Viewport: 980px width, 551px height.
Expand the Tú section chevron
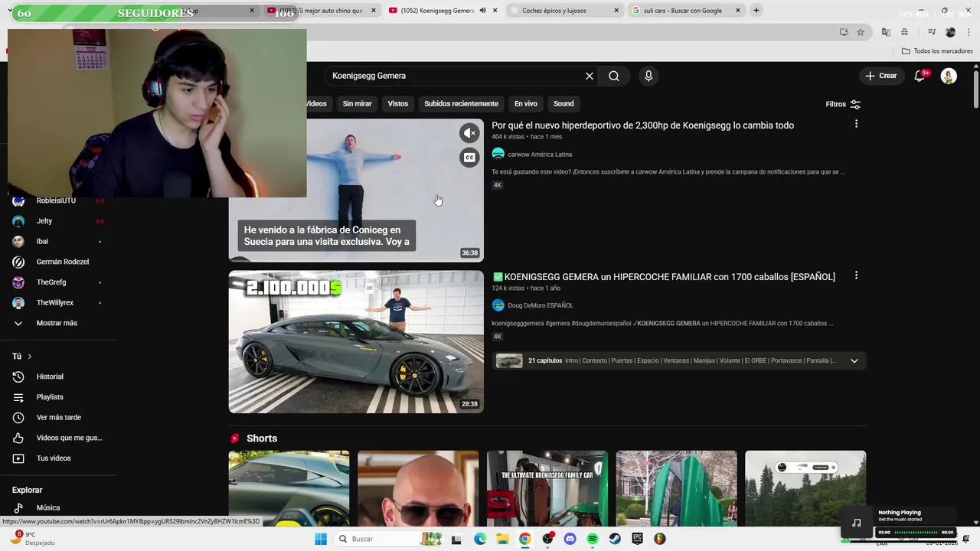pos(30,357)
